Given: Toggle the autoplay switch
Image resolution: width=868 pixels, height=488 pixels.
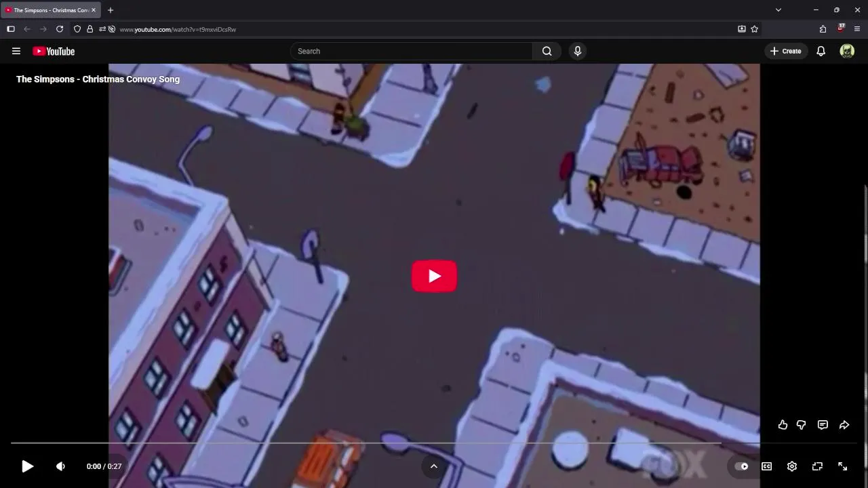Looking at the screenshot, I should point(742,466).
